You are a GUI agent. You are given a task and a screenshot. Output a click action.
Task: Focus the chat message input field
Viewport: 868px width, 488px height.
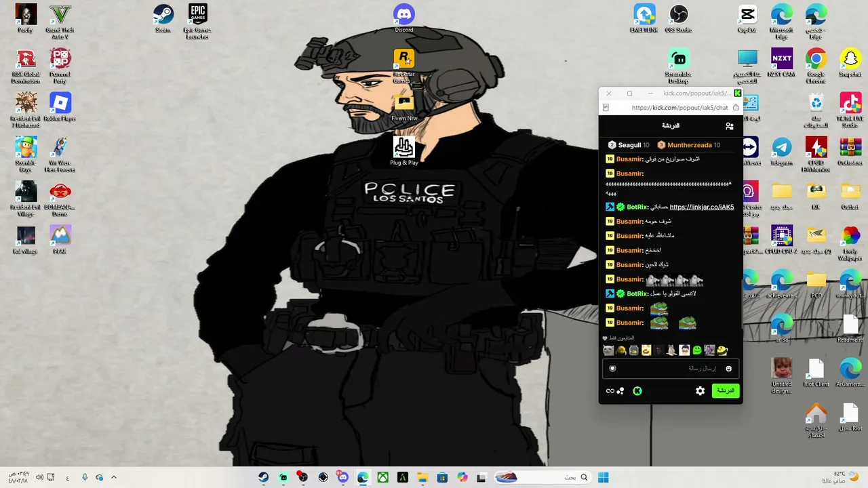pyautogui.click(x=671, y=369)
